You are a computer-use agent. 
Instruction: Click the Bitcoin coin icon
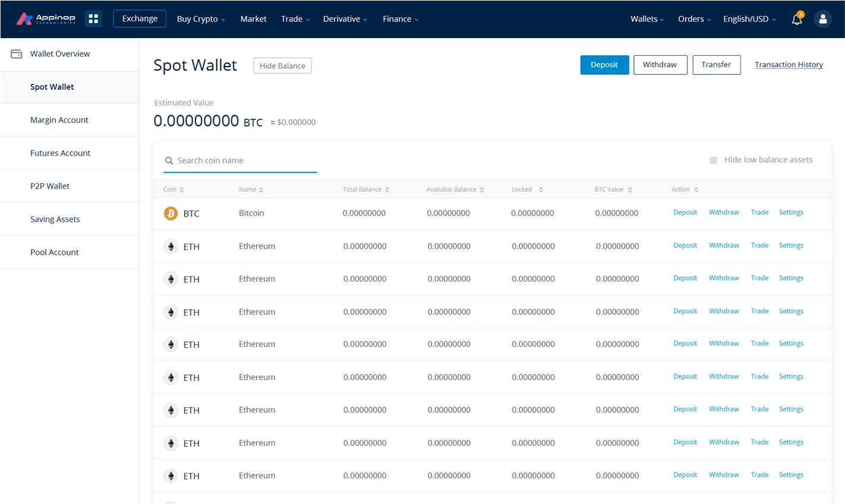point(171,213)
